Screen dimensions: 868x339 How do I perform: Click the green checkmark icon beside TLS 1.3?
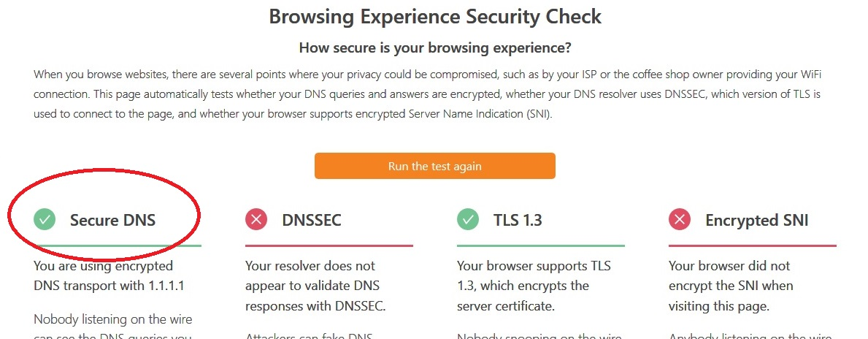pos(468,220)
